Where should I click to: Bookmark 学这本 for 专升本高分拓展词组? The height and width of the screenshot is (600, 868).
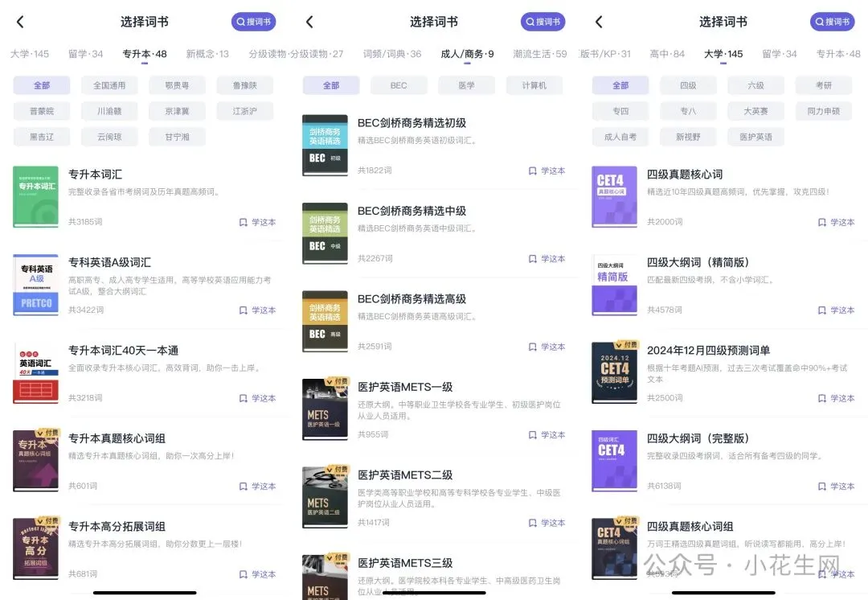pyautogui.click(x=257, y=574)
